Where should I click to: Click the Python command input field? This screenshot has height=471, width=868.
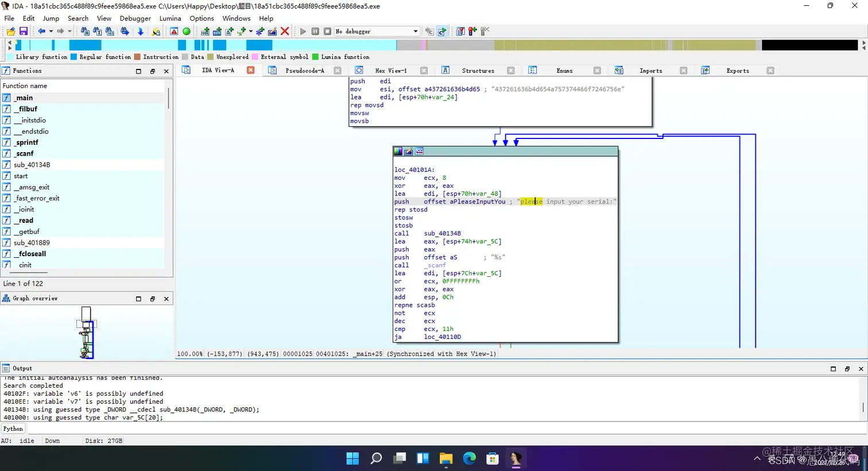(447, 429)
